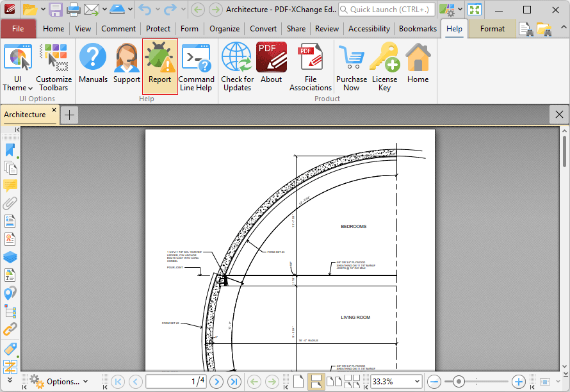Open the Bookmarks pane icon

(x=10, y=151)
